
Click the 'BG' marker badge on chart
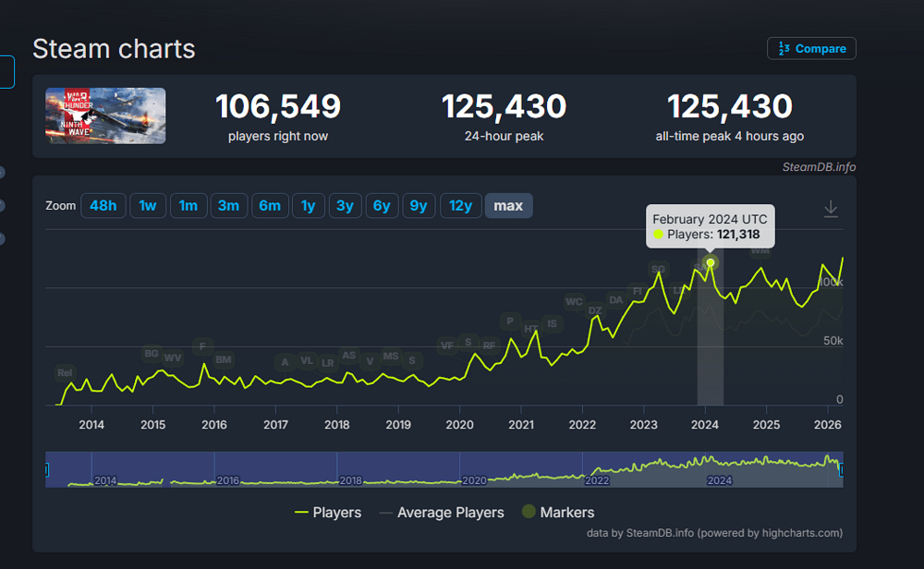152,354
